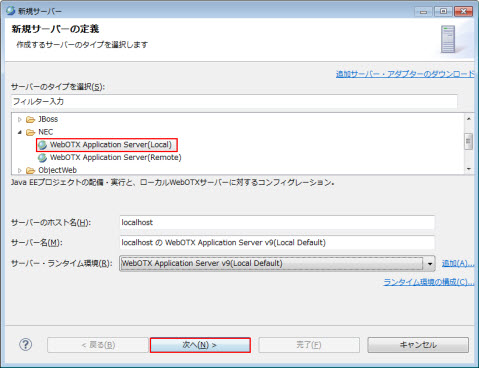479x368 pixels.
Task: Click the WebOTX Local server globe icon
Action: (42, 145)
